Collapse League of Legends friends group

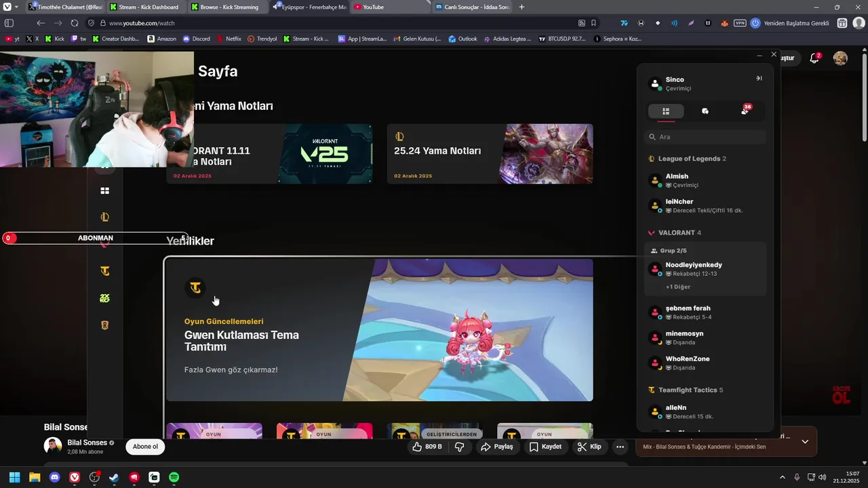pyautogui.click(x=687, y=159)
